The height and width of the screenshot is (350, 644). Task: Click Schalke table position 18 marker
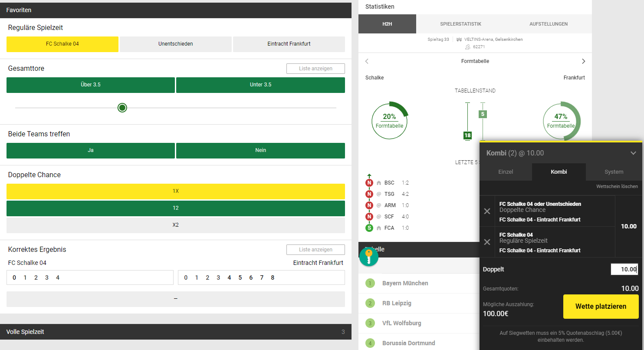point(467,135)
